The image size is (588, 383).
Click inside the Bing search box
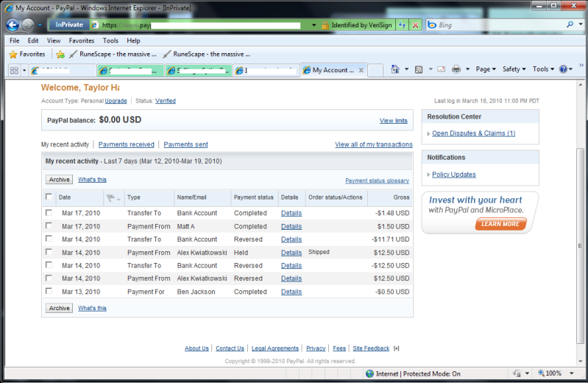pyautogui.click(x=495, y=25)
